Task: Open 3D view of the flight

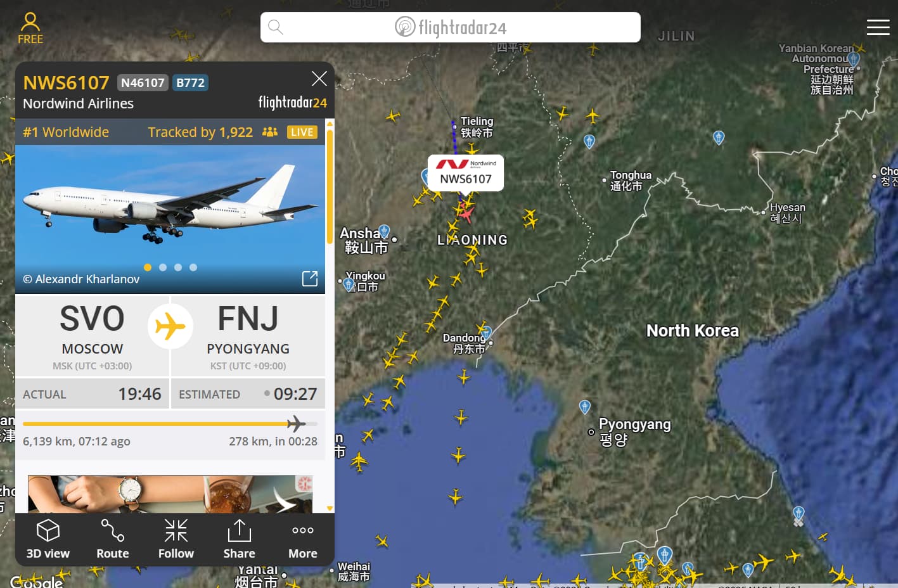Action: click(x=48, y=539)
